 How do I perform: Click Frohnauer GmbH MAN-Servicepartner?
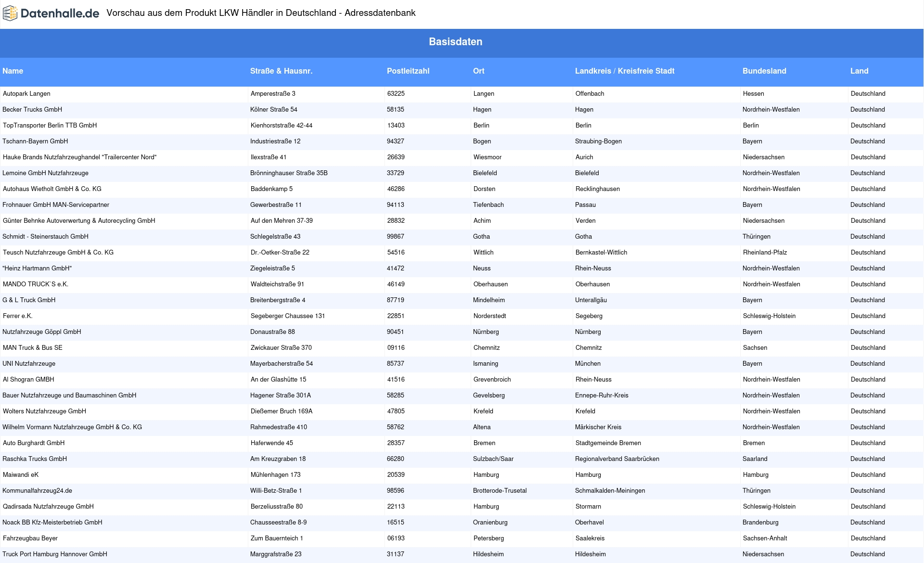(56, 205)
